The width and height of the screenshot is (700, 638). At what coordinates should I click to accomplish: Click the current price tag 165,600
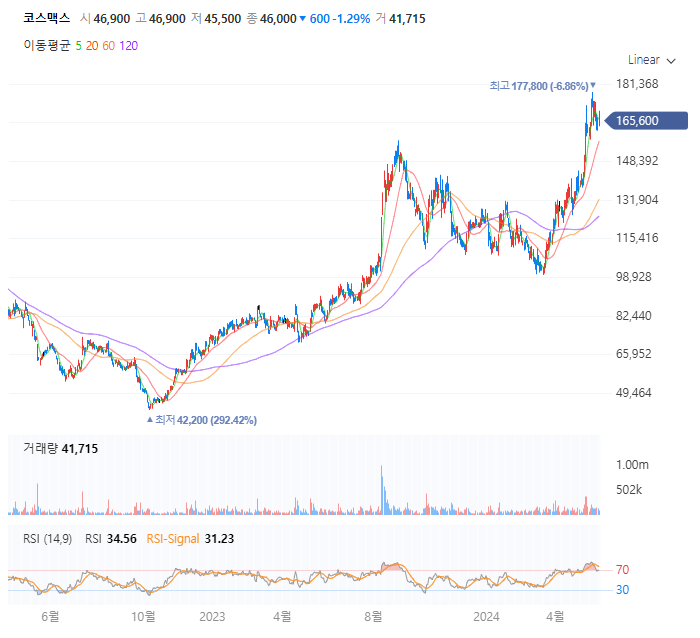pos(646,121)
